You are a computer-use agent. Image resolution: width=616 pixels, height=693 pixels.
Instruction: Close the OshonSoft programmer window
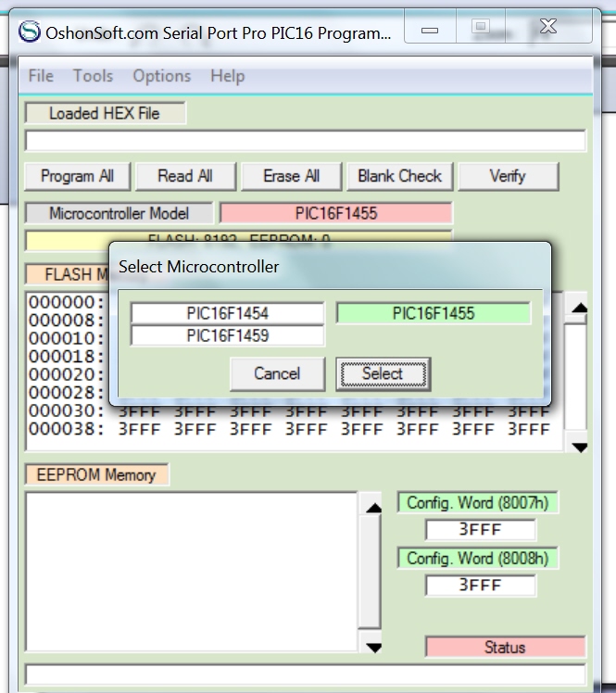[548, 27]
